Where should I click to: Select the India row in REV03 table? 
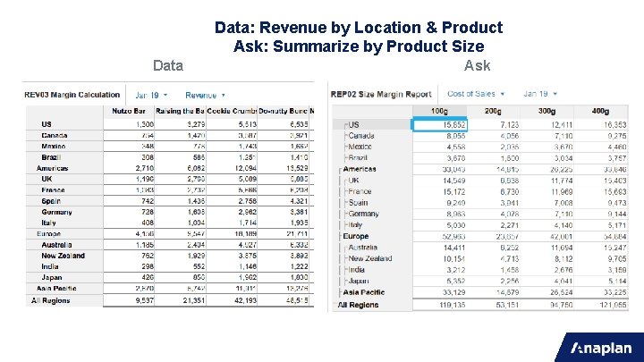point(50,266)
